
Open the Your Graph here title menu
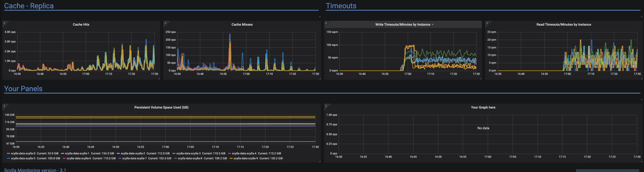pos(483,107)
